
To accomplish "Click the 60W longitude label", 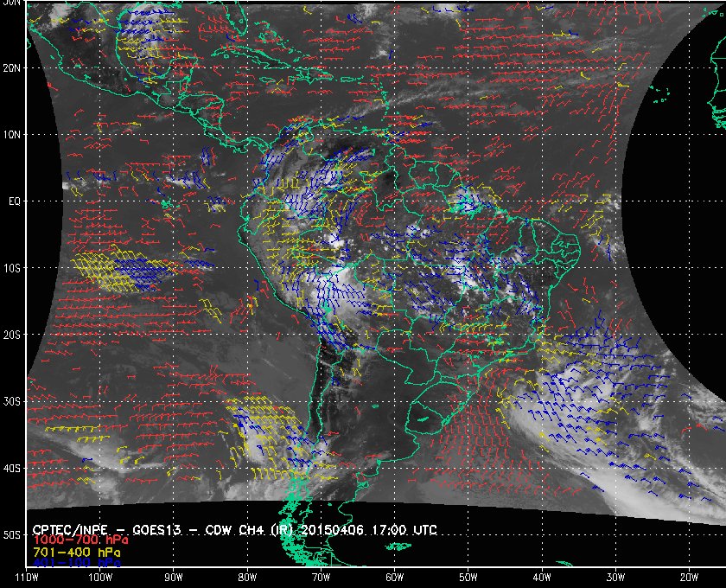I will point(393,577).
